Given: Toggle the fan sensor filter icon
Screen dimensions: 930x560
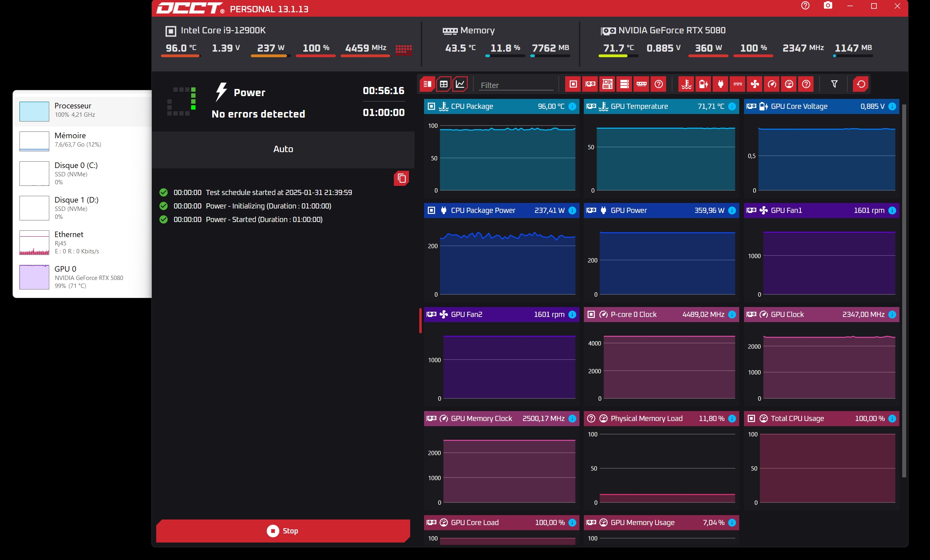Looking at the screenshot, I should tap(755, 84).
